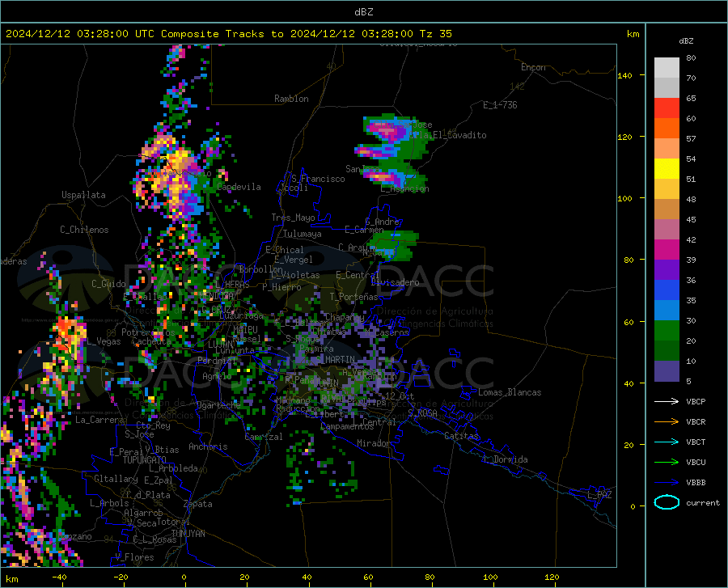Click the Carrizal place label
The image size is (728, 588).
(263, 437)
